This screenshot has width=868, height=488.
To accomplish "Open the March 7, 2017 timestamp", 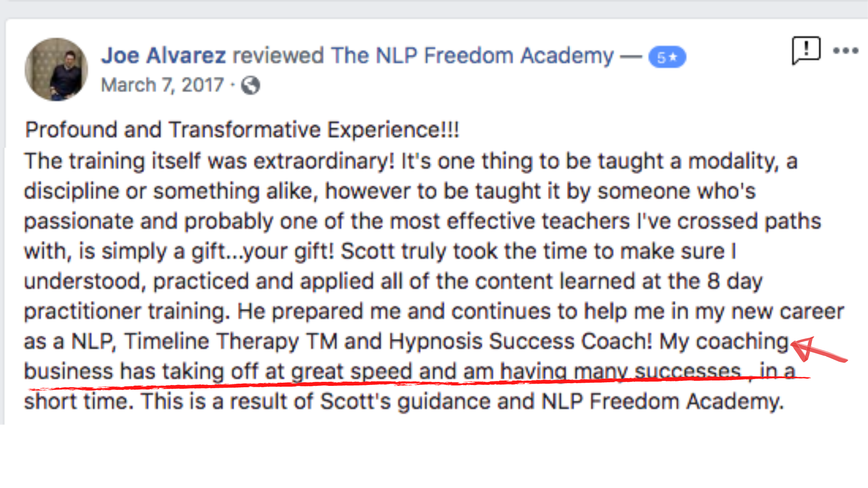I will pos(162,85).
